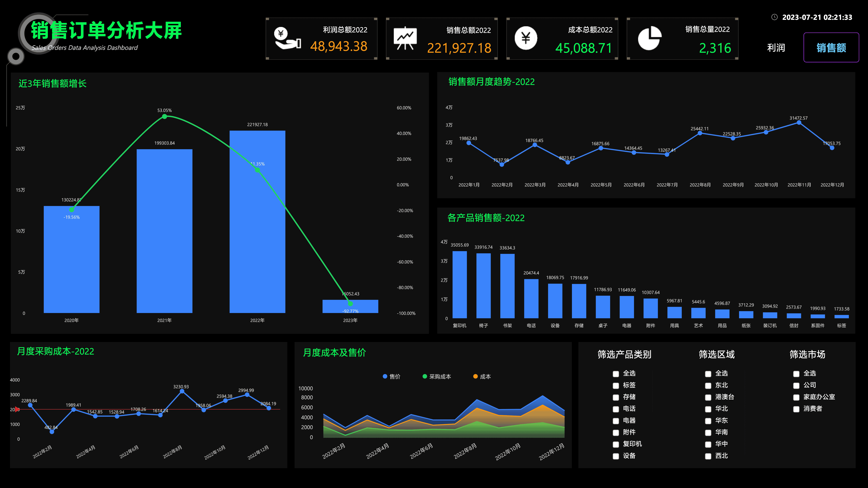868x488 pixels.
Task: Switch to the 利润 tab
Action: 776,47
